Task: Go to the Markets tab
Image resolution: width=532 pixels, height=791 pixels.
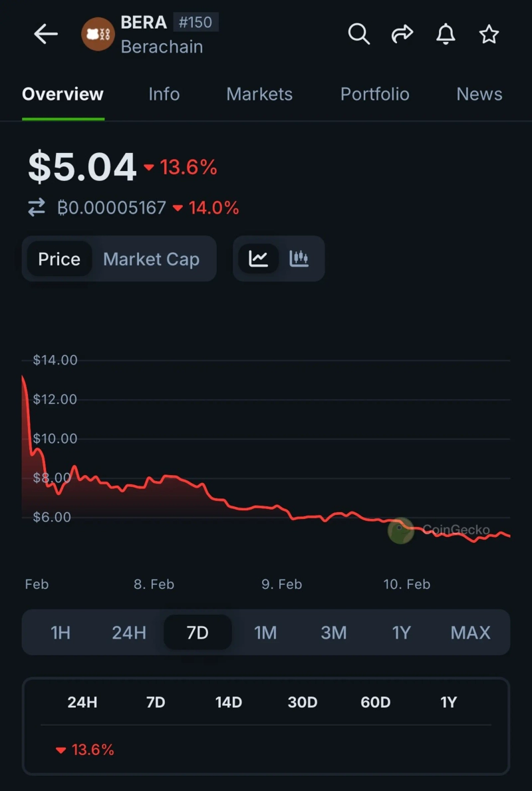Action: 259,94
